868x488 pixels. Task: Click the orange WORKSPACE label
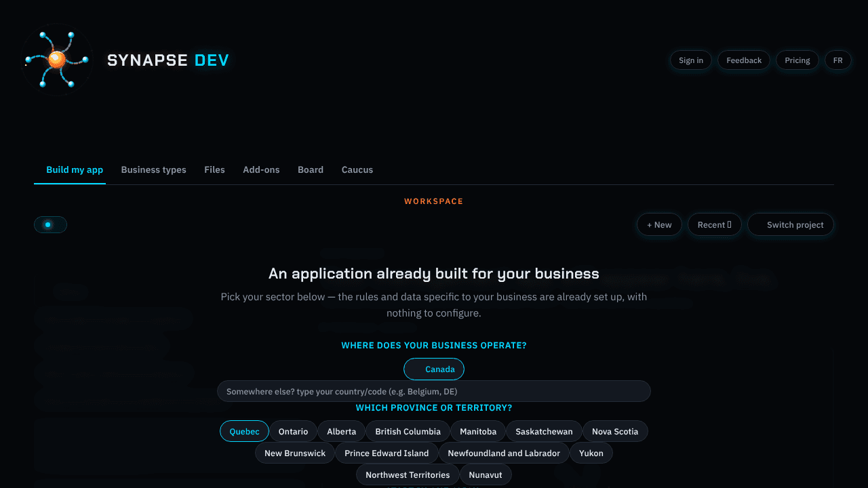434,201
